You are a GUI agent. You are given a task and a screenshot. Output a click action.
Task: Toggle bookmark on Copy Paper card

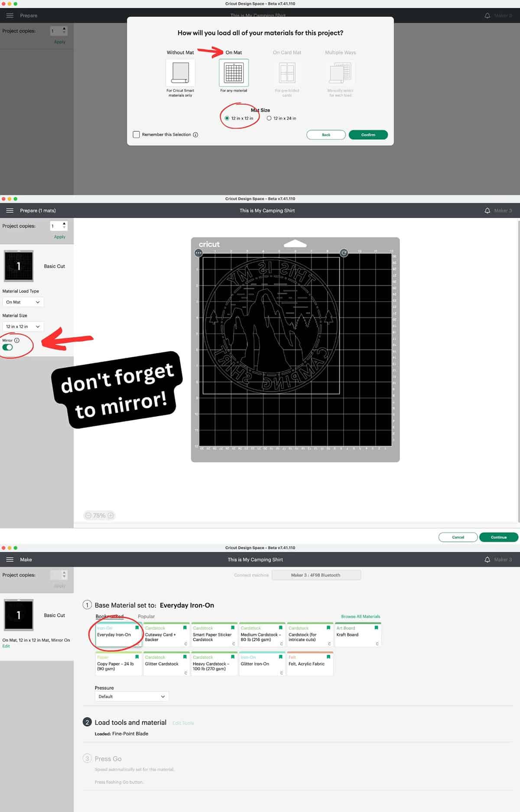pyautogui.click(x=137, y=657)
